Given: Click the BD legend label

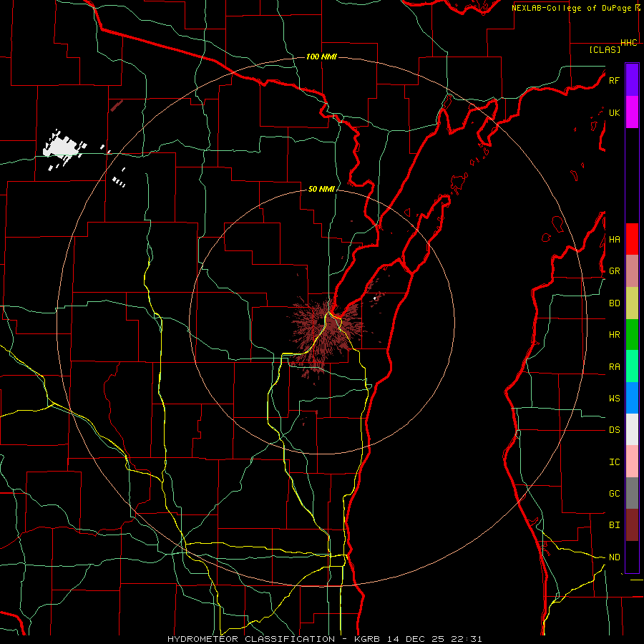Looking at the screenshot, I should (614, 303).
